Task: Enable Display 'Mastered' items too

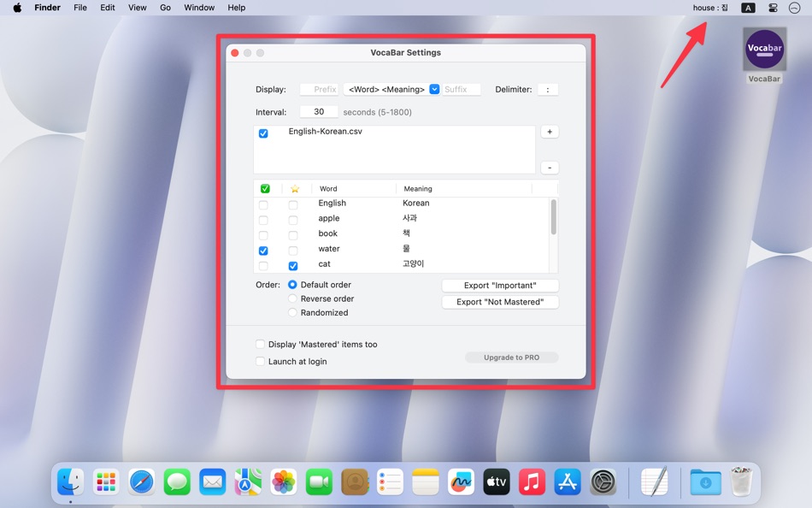Action: (260, 344)
